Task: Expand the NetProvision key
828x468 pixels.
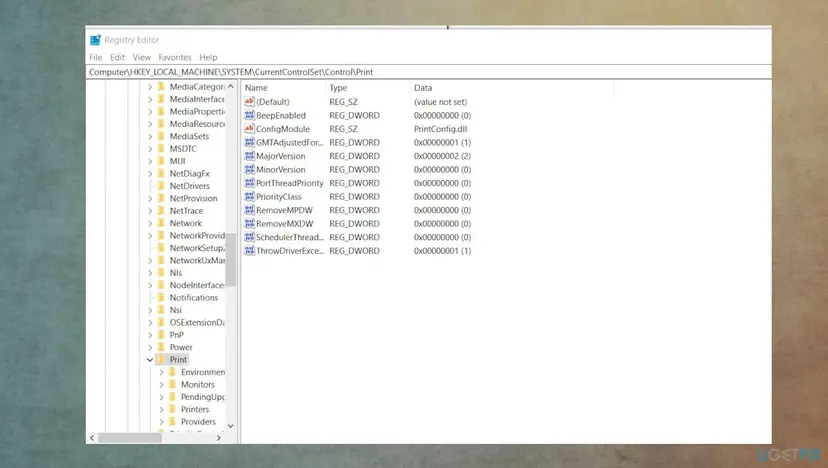Action: click(150, 198)
